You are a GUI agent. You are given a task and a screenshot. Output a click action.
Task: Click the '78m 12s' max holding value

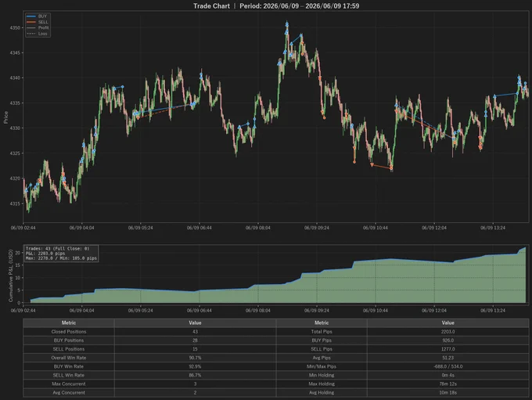pyautogui.click(x=448, y=384)
